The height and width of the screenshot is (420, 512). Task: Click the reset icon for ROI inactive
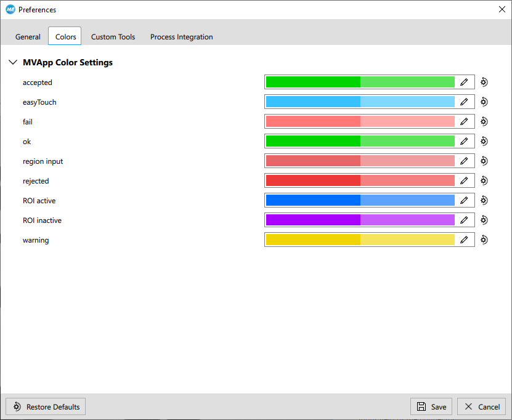(484, 220)
